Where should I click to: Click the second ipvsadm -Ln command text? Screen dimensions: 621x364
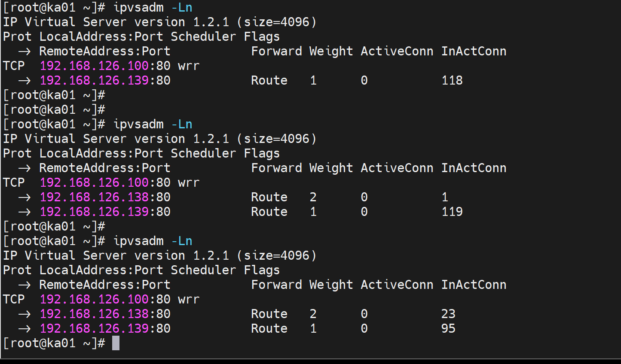tap(153, 124)
